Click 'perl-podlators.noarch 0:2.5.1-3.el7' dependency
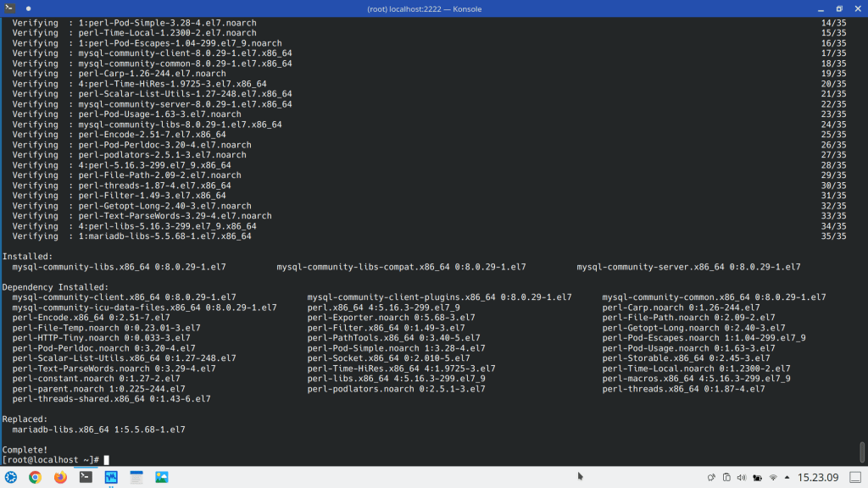 coord(397,389)
